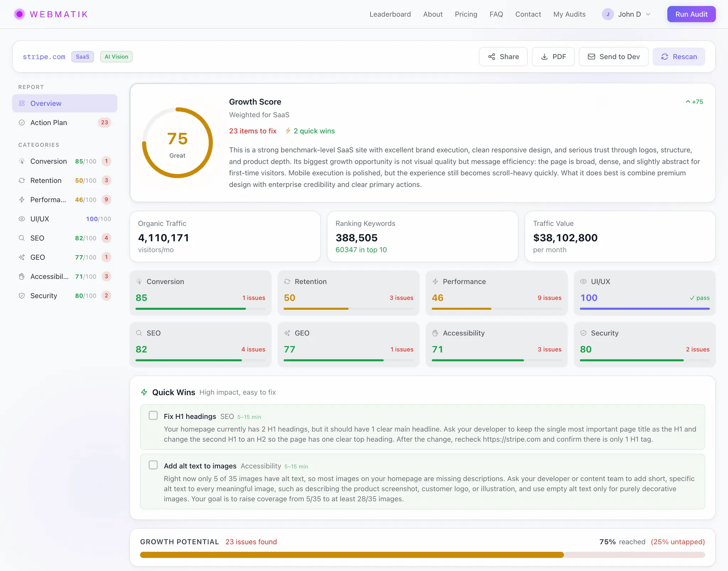The height and width of the screenshot is (571, 728).
Task: Click the Overview grid icon in the sidebar
Action: pos(22,103)
